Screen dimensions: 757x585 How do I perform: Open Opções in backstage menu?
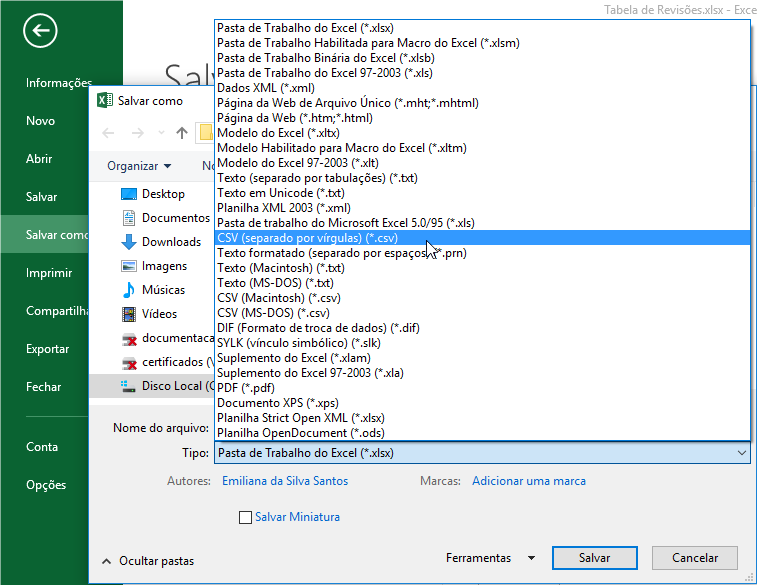(46, 485)
